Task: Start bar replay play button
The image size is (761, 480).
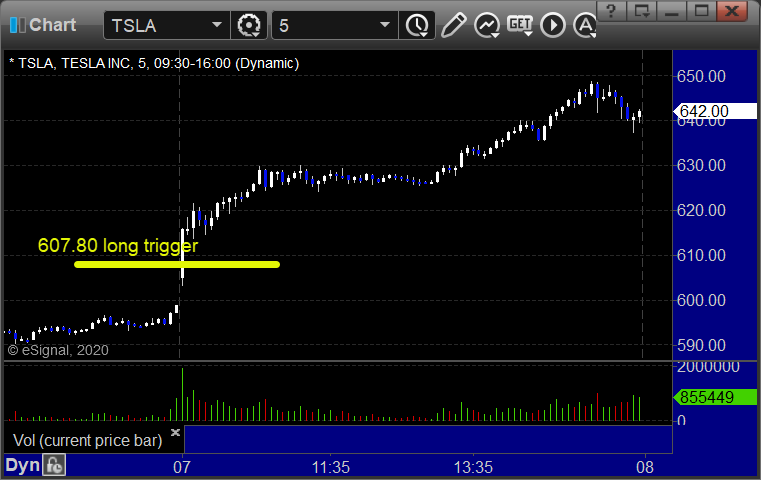Action: 553,25
